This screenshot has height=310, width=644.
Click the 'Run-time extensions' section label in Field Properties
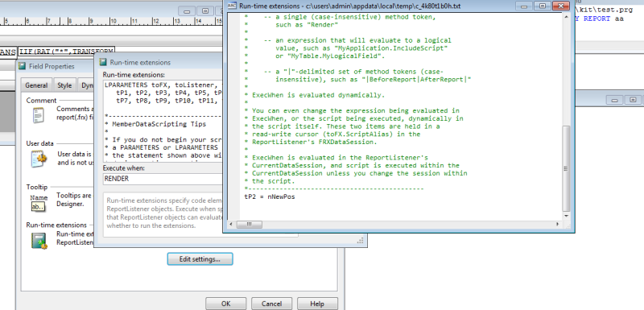point(56,225)
